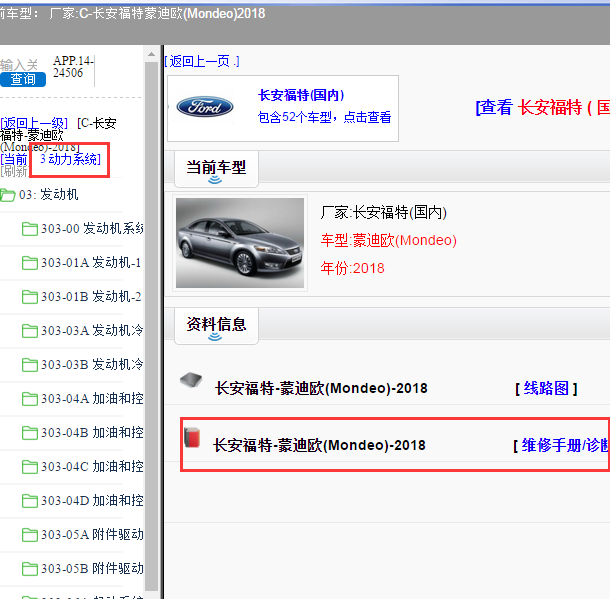Viewport: 610px width, 599px height.
Task: Click 长安福特-蒙迪欧(Mondeo)-2018 wiring diagram row title
Action: point(321,388)
